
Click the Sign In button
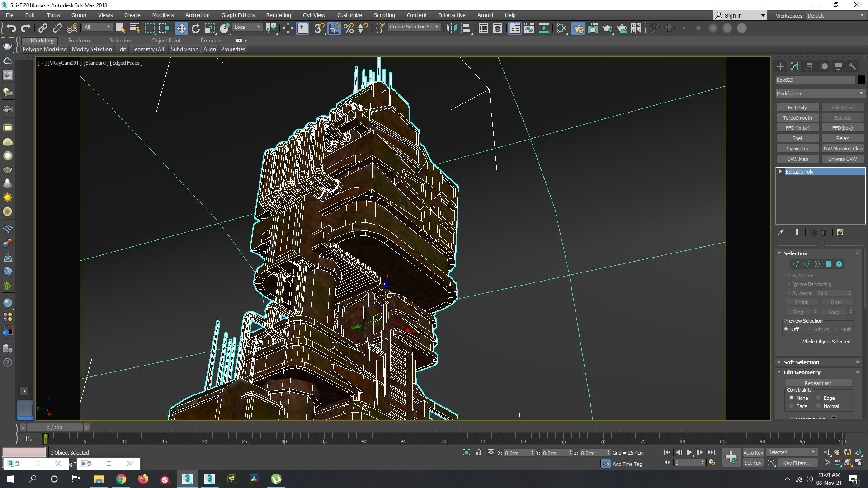click(x=740, y=16)
